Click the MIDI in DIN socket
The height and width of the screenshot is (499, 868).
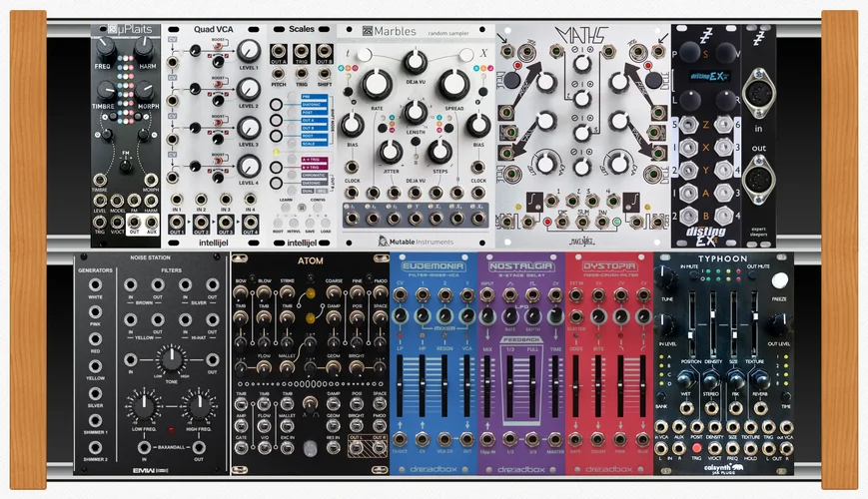coord(758,94)
